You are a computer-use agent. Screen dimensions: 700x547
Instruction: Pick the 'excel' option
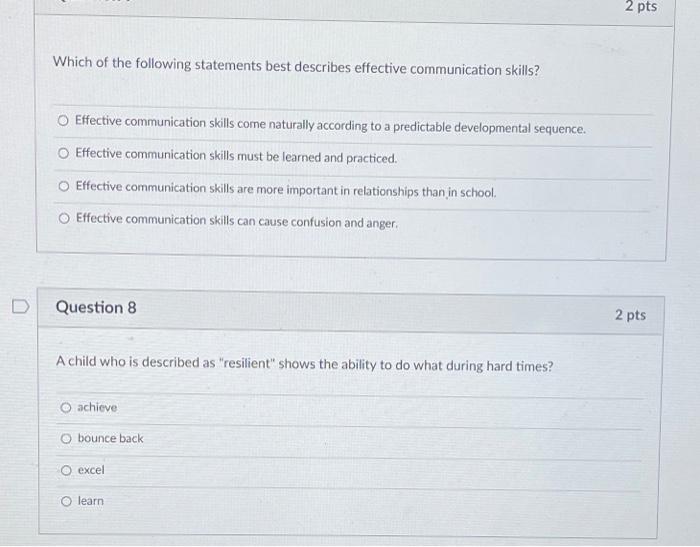click(x=66, y=470)
